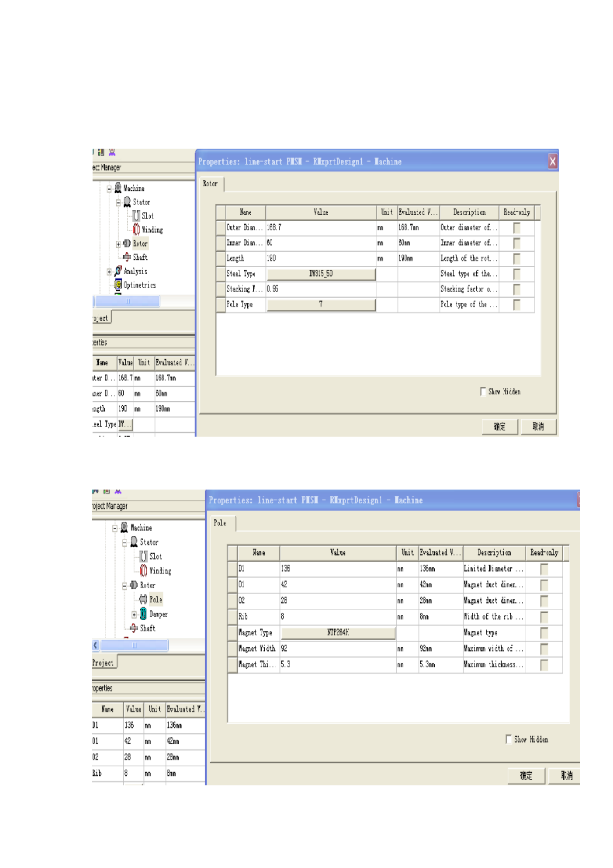Select the Machine node icon in upper tree

coord(118,188)
